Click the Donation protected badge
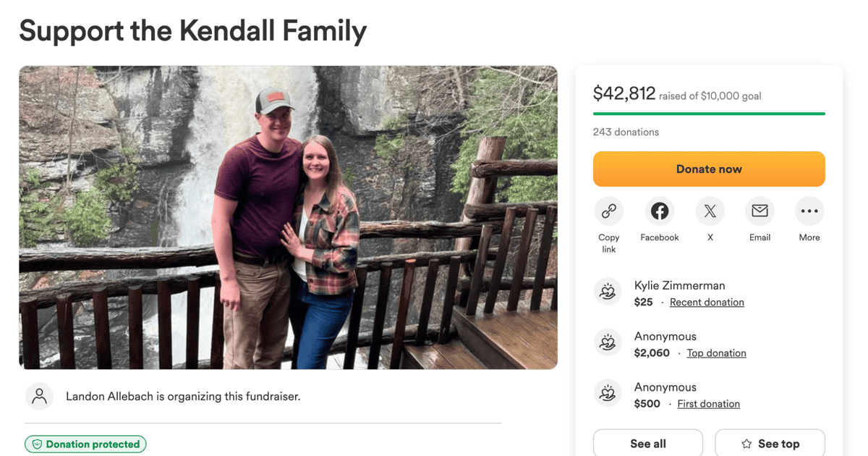Image resolution: width=868 pixels, height=456 pixels. click(x=85, y=444)
